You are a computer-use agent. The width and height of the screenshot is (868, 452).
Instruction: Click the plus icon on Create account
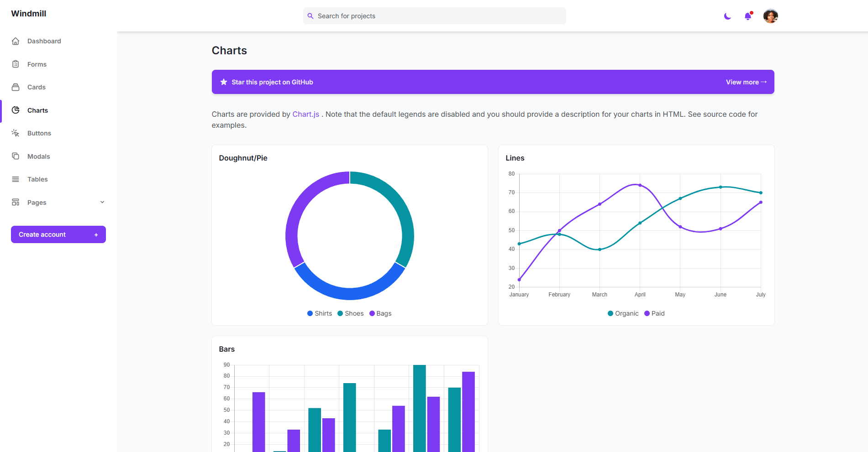(x=96, y=235)
